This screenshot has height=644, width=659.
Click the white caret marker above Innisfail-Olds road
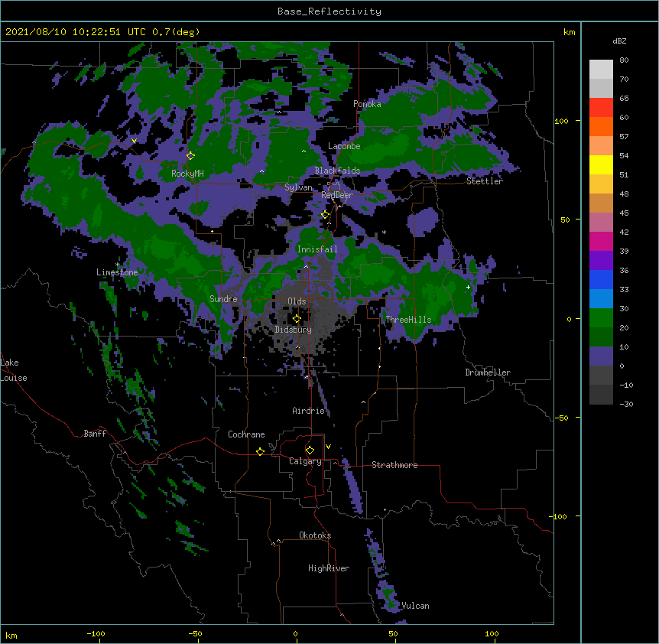tap(306, 266)
